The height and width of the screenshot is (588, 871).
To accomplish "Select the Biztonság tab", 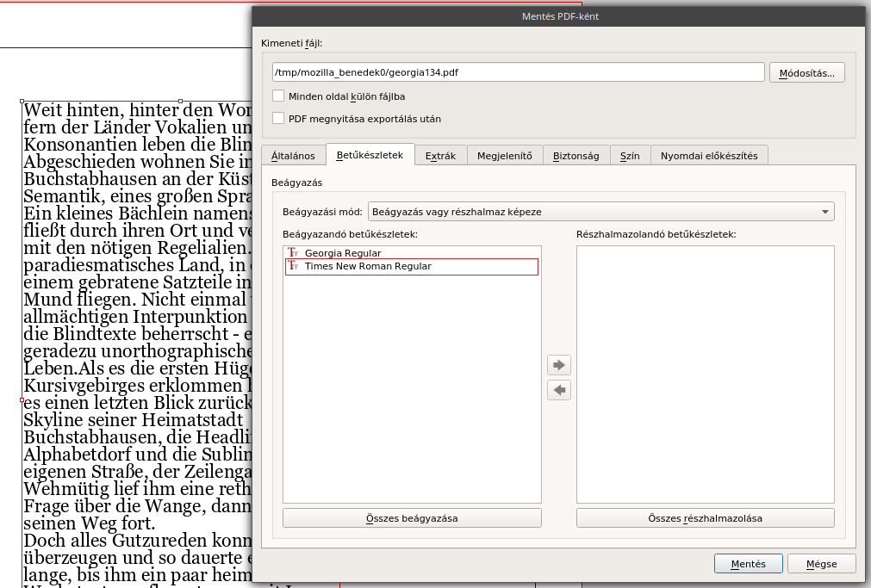I will (575, 156).
